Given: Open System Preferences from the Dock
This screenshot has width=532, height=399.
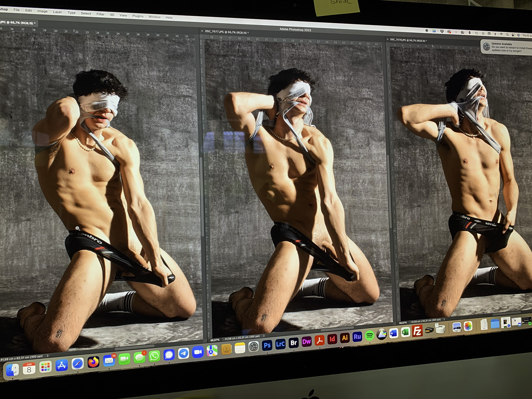Looking at the screenshot, I should coord(253,347).
